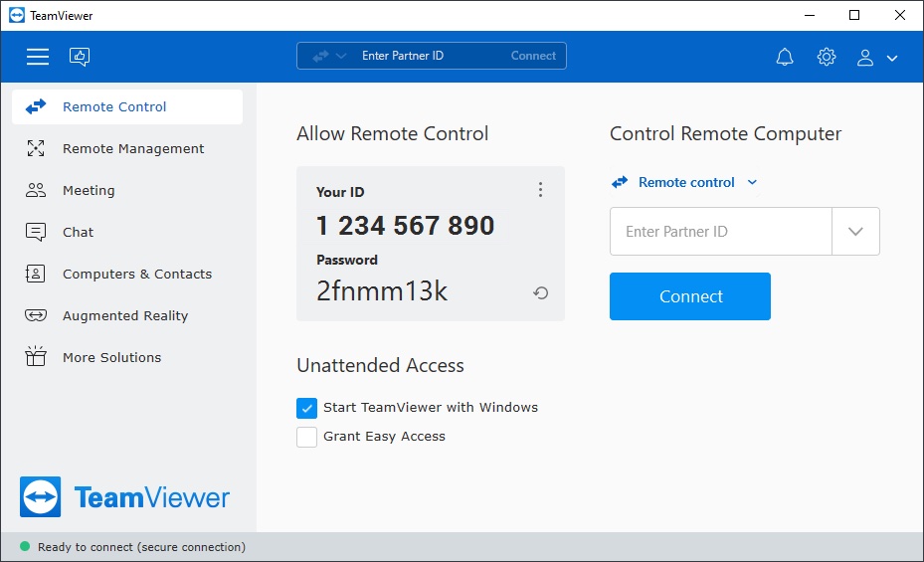Image resolution: width=924 pixels, height=562 pixels.
Task: Click the Remote Management expand-arrows icon
Action: click(36, 148)
